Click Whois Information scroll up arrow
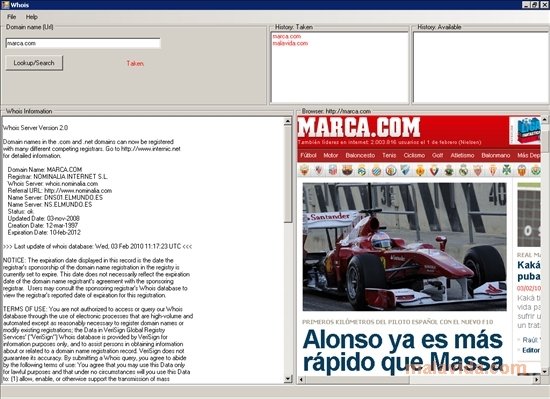 (288, 121)
